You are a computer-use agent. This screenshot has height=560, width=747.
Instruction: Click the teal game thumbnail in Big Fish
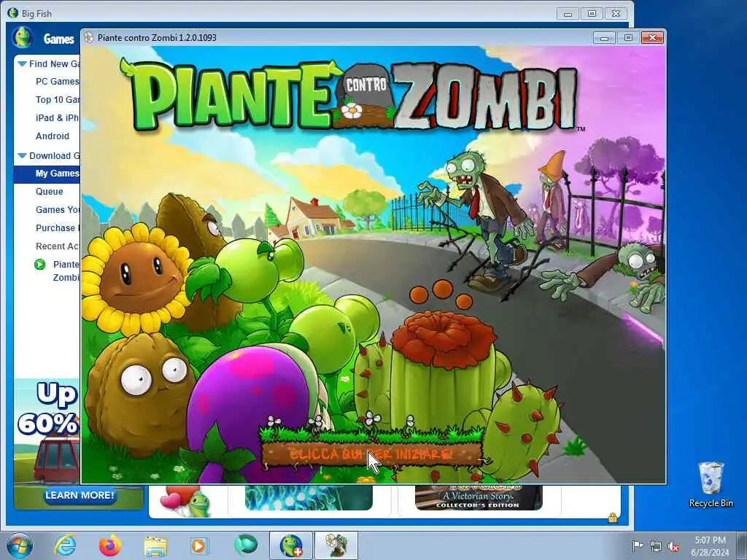[309, 497]
